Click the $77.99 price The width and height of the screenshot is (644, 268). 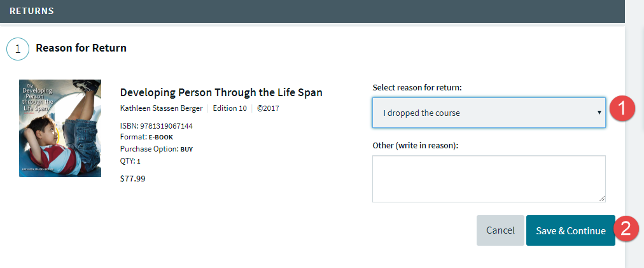(132, 179)
